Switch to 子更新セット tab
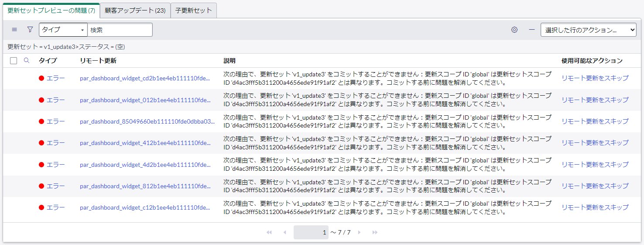This screenshot has width=644, height=245. (x=194, y=10)
